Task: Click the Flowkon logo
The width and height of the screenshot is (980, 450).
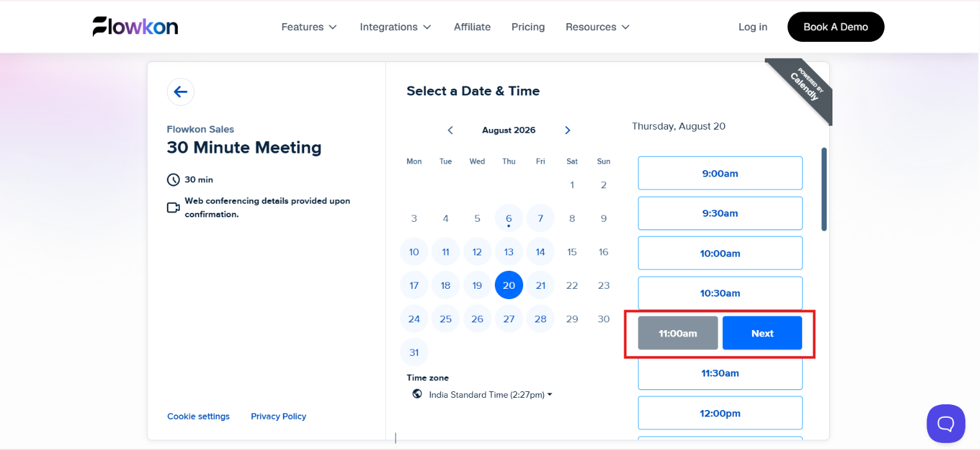Action: (x=135, y=26)
